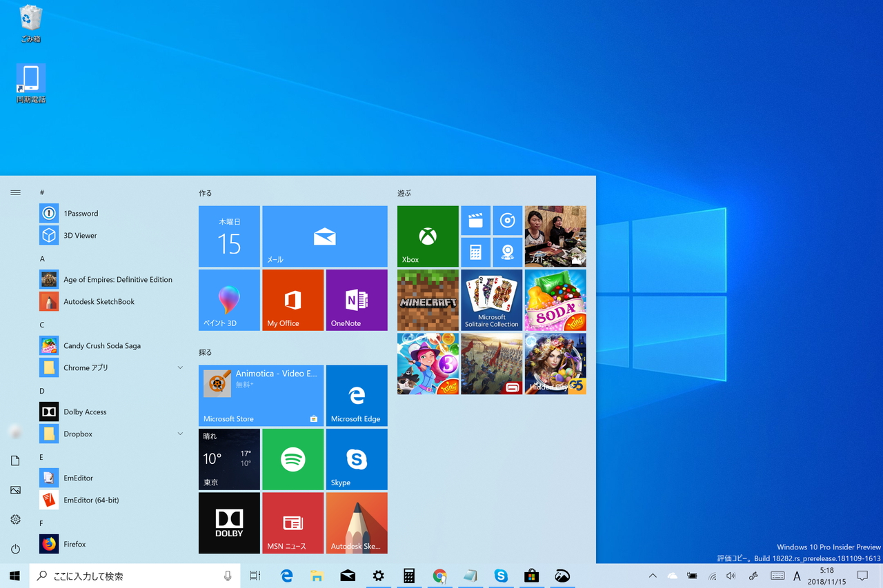Open the Xbox tile
This screenshot has width=883, height=588.
(x=427, y=236)
